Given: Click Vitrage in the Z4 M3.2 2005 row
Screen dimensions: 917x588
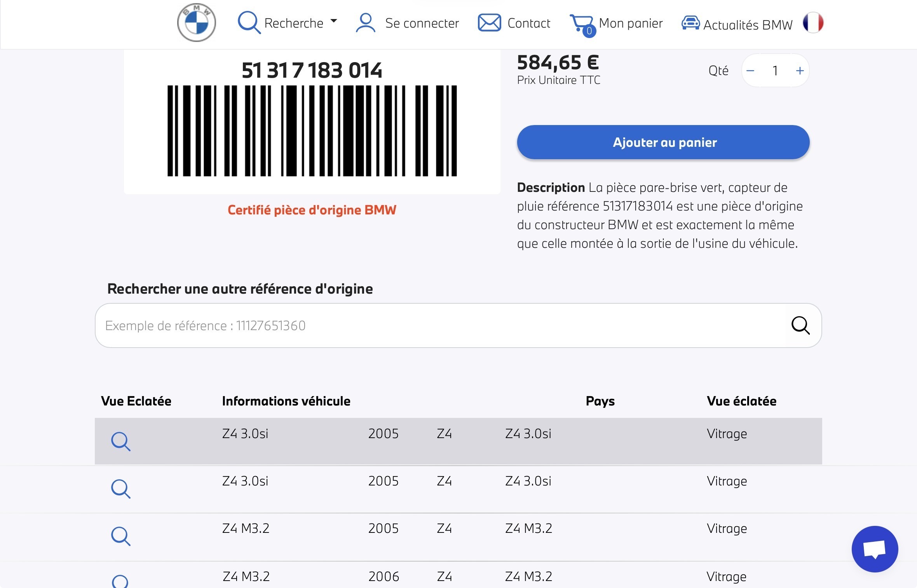Looking at the screenshot, I should [727, 529].
